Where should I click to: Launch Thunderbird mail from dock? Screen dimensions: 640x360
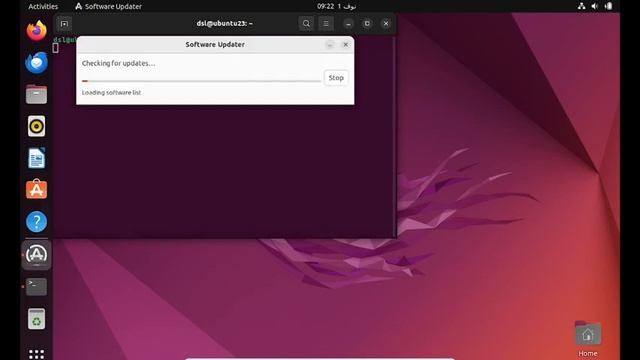coord(36,62)
